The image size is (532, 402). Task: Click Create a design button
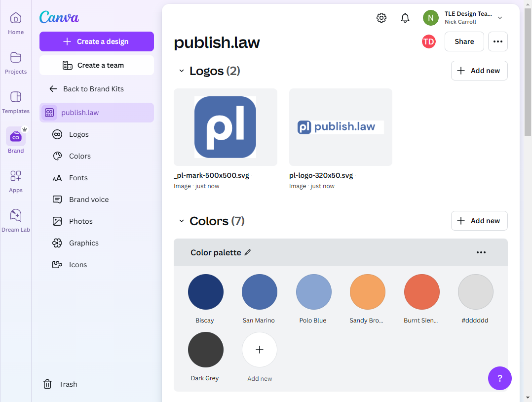(x=97, y=41)
